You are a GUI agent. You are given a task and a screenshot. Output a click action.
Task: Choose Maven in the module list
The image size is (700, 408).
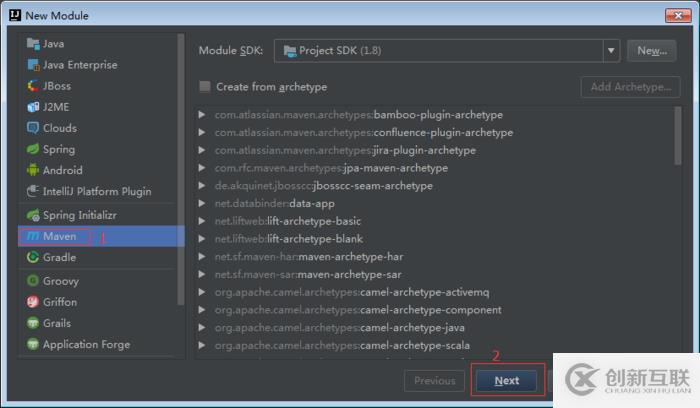pyautogui.click(x=101, y=236)
